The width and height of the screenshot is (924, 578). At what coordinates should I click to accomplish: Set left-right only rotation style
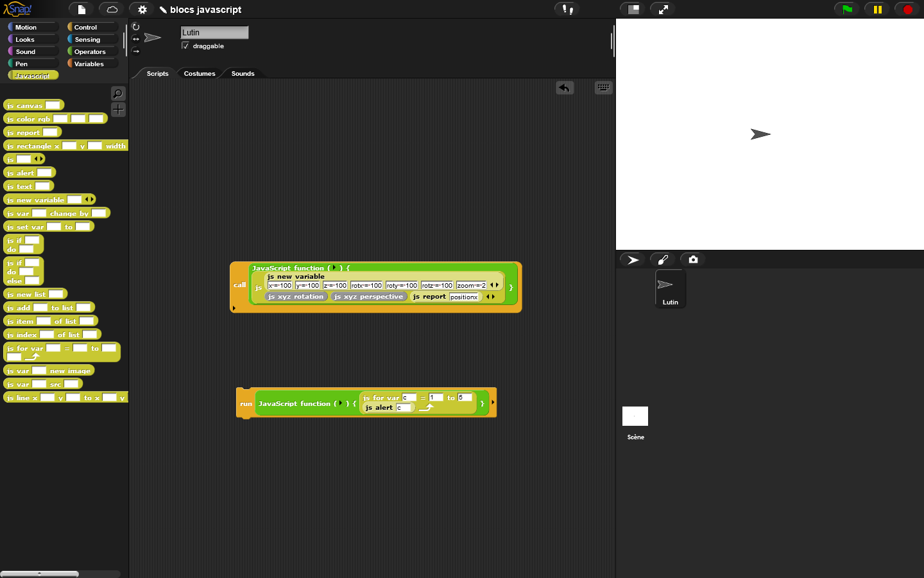pos(135,39)
